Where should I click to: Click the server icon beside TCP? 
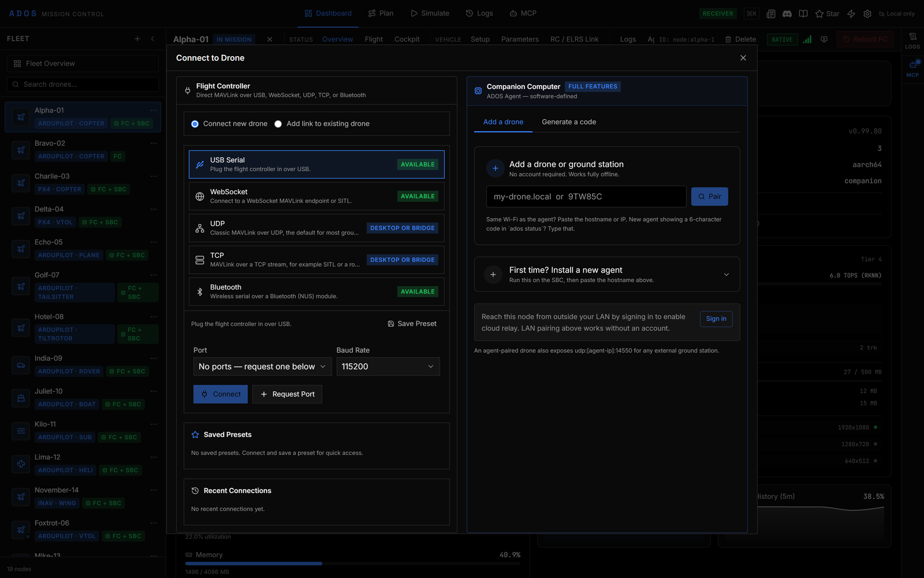pos(200,260)
